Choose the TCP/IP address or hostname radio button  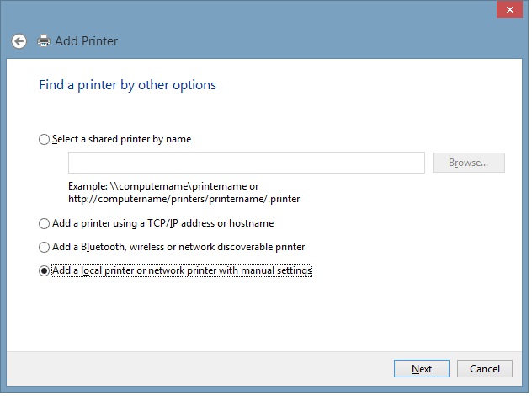(x=45, y=224)
